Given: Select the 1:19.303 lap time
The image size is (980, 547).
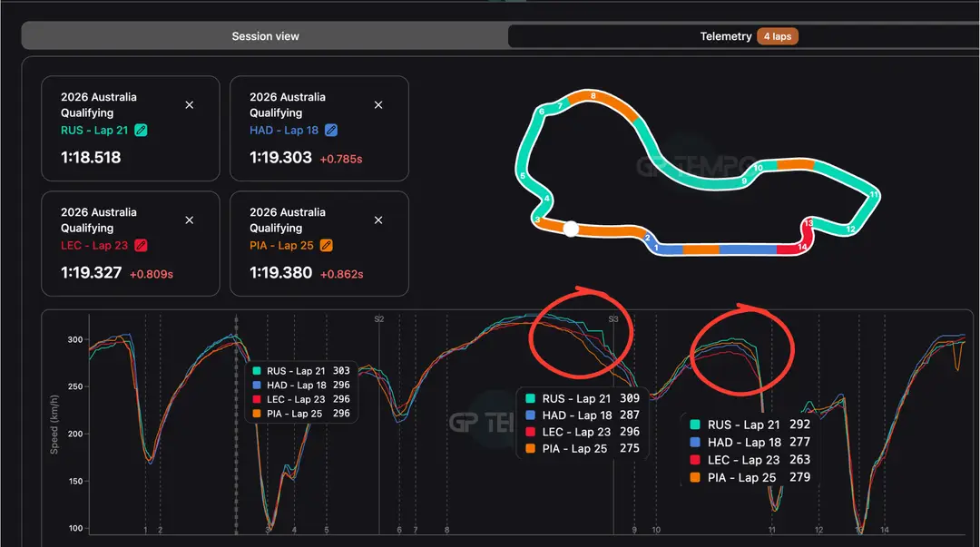Looking at the screenshot, I should 280,158.
